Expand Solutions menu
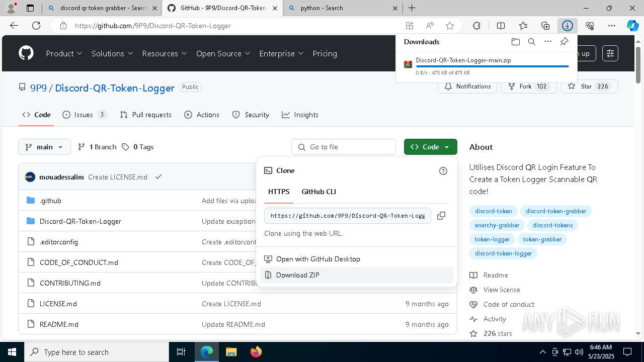 (112, 53)
